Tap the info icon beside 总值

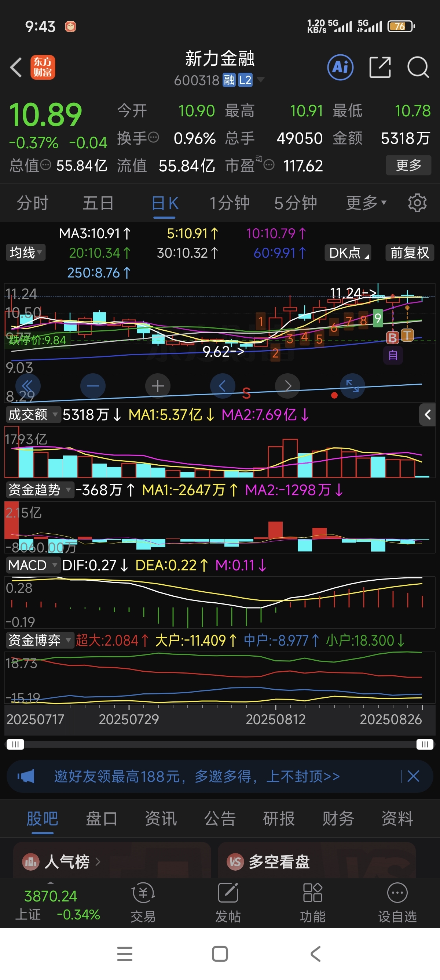[x=45, y=165]
